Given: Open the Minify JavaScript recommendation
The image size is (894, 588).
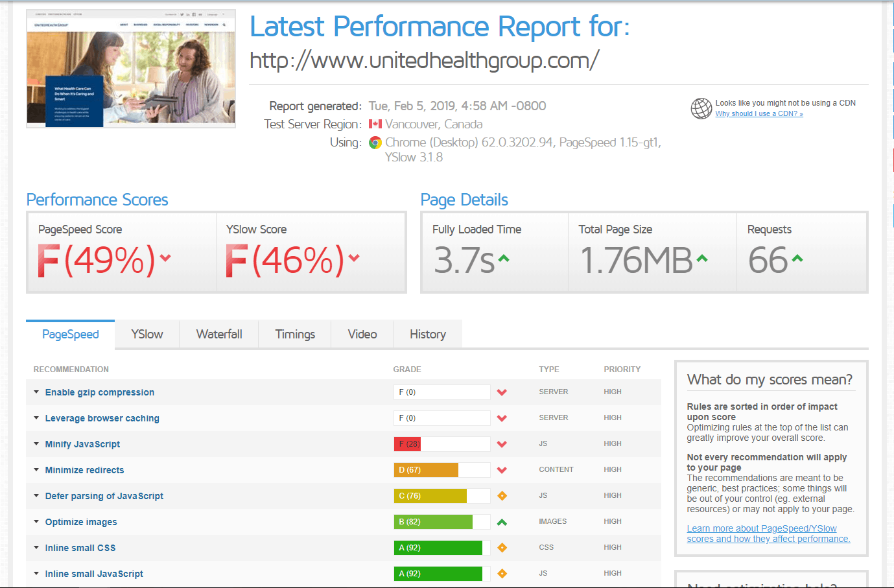Looking at the screenshot, I should [83, 444].
